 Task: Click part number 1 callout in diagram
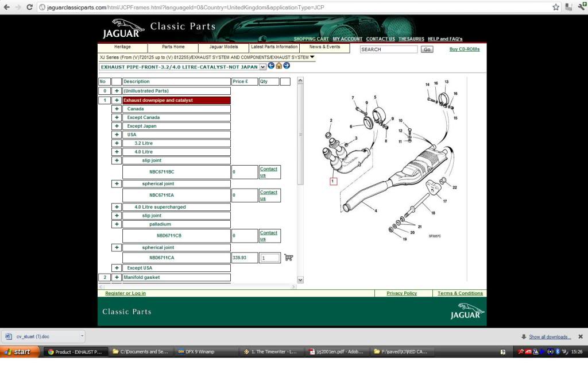pyautogui.click(x=333, y=181)
